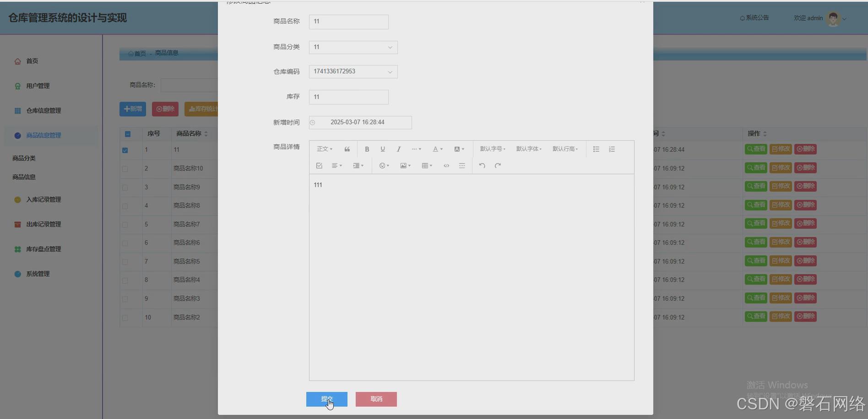Click 修改 button in the last table row
This screenshot has width=868, height=419.
pos(781,317)
